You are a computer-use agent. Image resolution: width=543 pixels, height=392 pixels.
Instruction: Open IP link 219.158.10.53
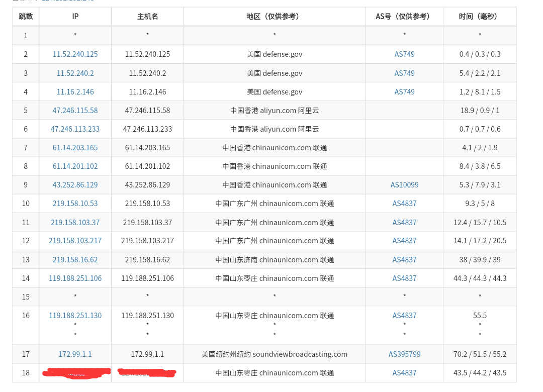pyautogui.click(x=75, y=204)
